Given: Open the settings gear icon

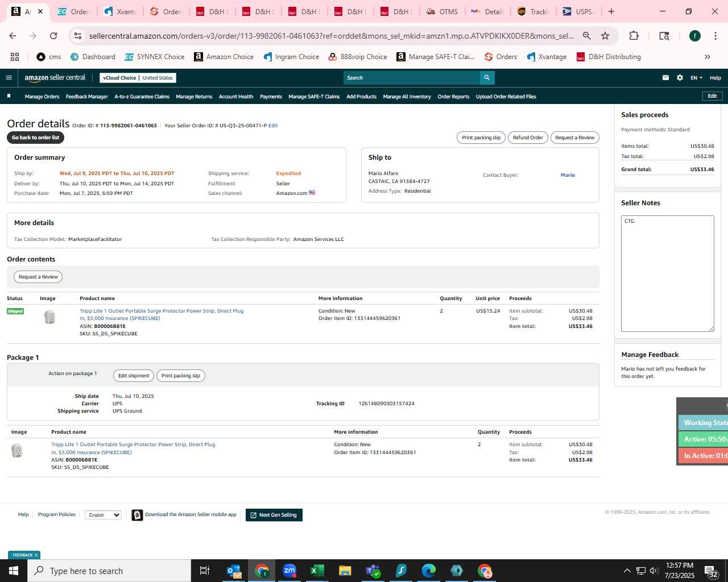Looking at the screenshot, I should [680, 78].
